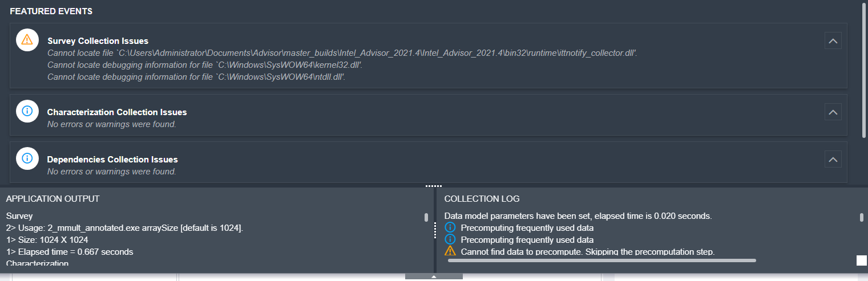Click the Dependencies Collection Issues info icon
The width and height of the screenshot is (868, 281).
tap(27, 158)
